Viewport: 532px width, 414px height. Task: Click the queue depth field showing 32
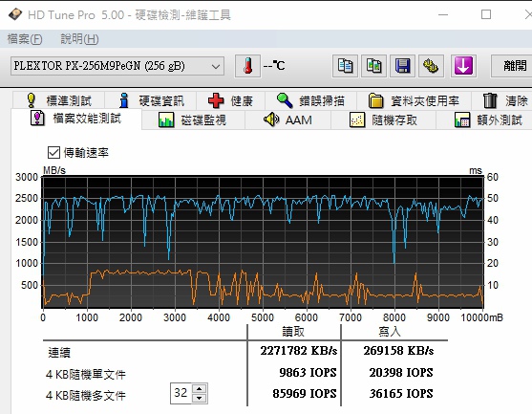click(181, 393)
